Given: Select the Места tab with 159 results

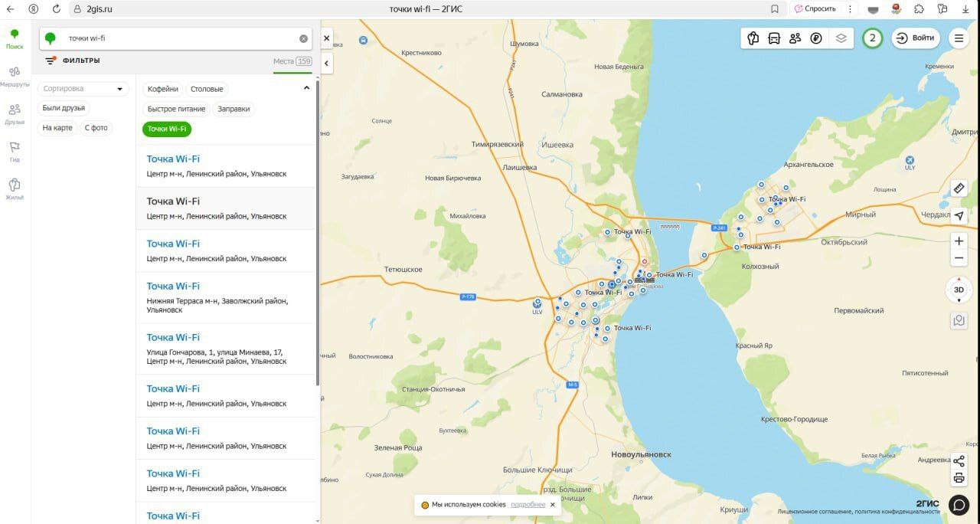Looking at the screenshot, I should [x=292, y=61].
